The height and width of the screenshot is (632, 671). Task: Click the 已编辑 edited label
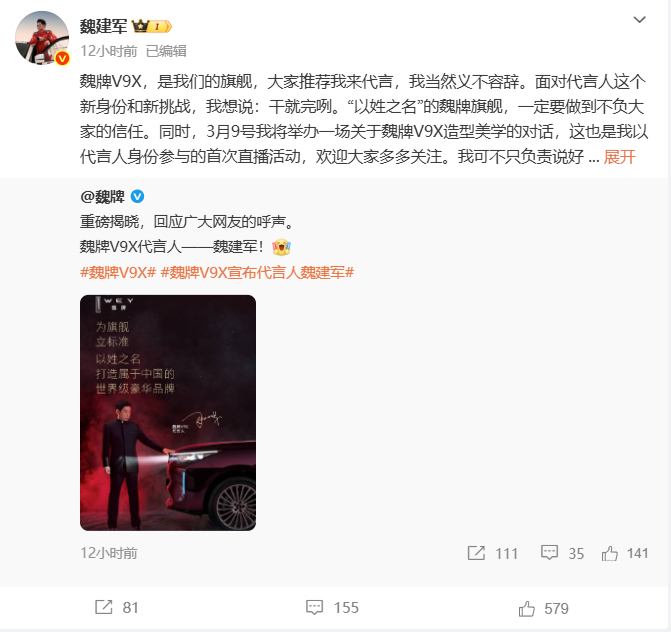[166, 51]
